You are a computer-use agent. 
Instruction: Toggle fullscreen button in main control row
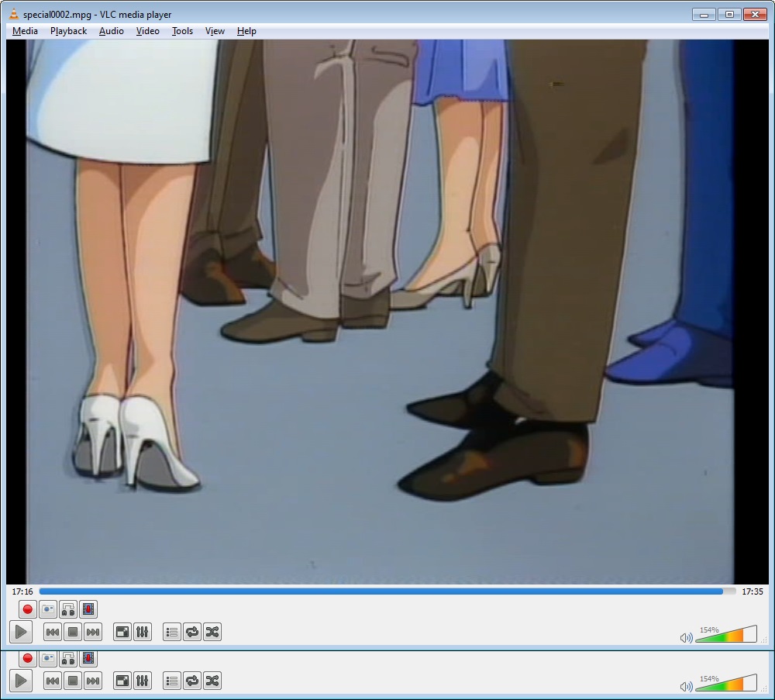point(122,632)
